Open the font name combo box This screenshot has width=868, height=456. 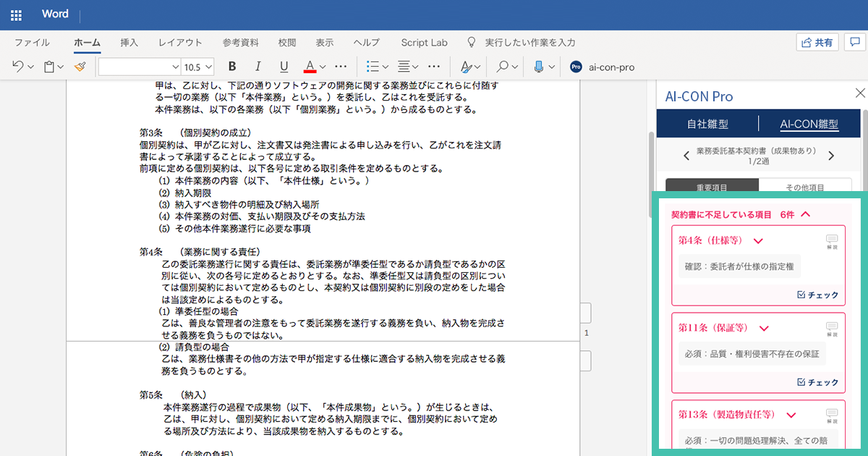tap(140, 67)
